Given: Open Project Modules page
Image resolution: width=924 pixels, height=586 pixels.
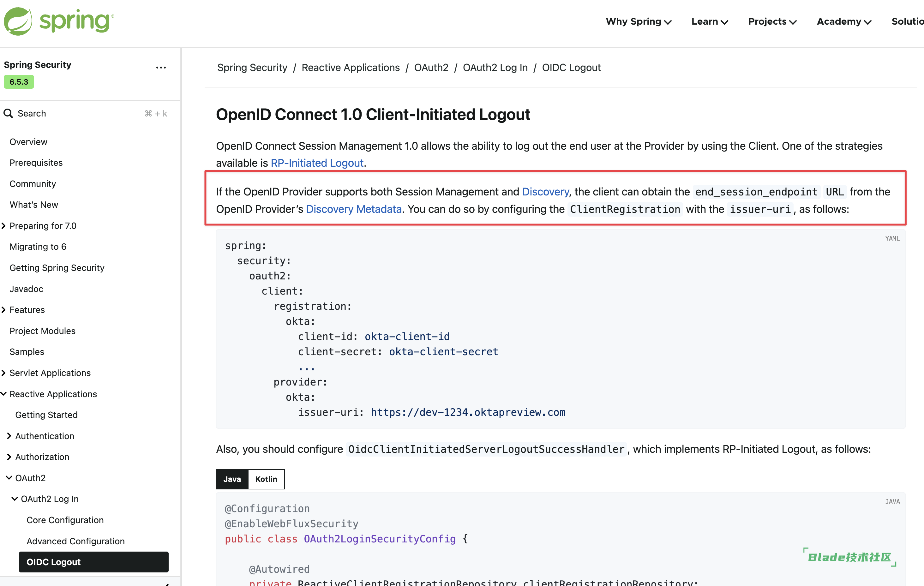Looking at the screenshot, I should (42, 331).
